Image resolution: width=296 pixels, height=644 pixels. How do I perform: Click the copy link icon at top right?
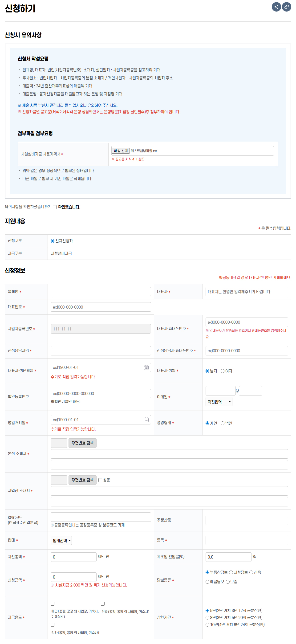(287, 7)
